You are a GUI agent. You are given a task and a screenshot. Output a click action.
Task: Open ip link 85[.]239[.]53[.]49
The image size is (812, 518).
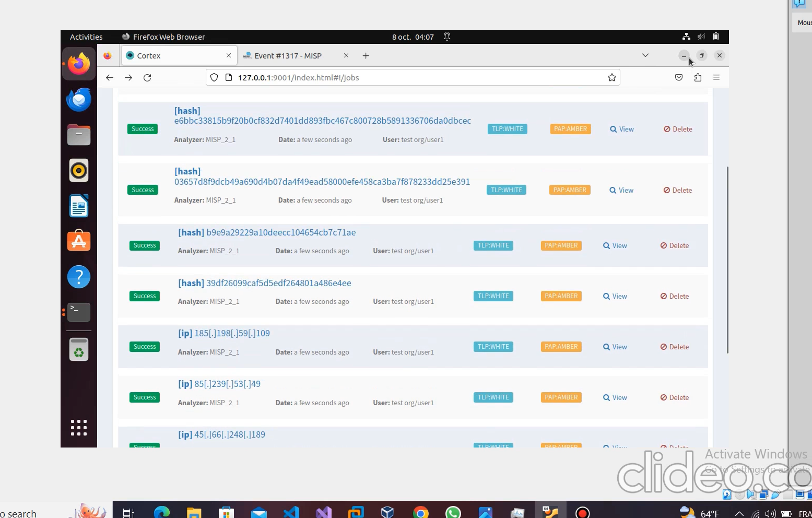coord(219,384)
